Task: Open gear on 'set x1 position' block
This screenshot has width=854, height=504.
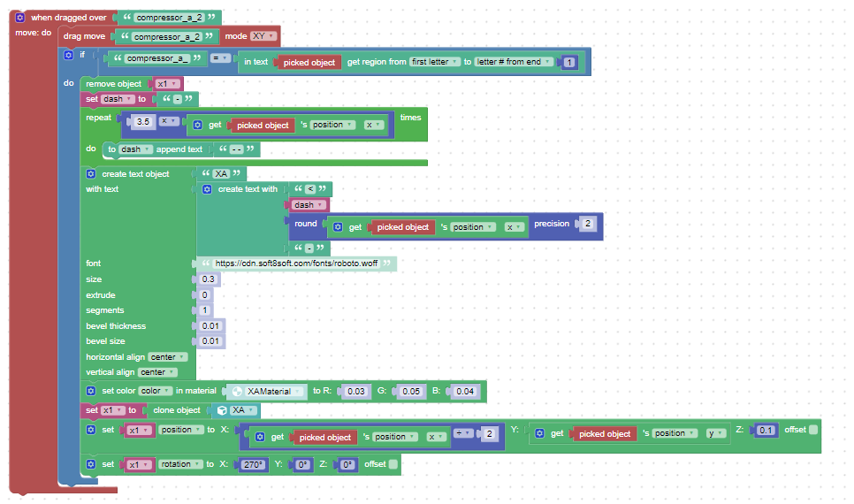Action: click(x=91, y=430)
